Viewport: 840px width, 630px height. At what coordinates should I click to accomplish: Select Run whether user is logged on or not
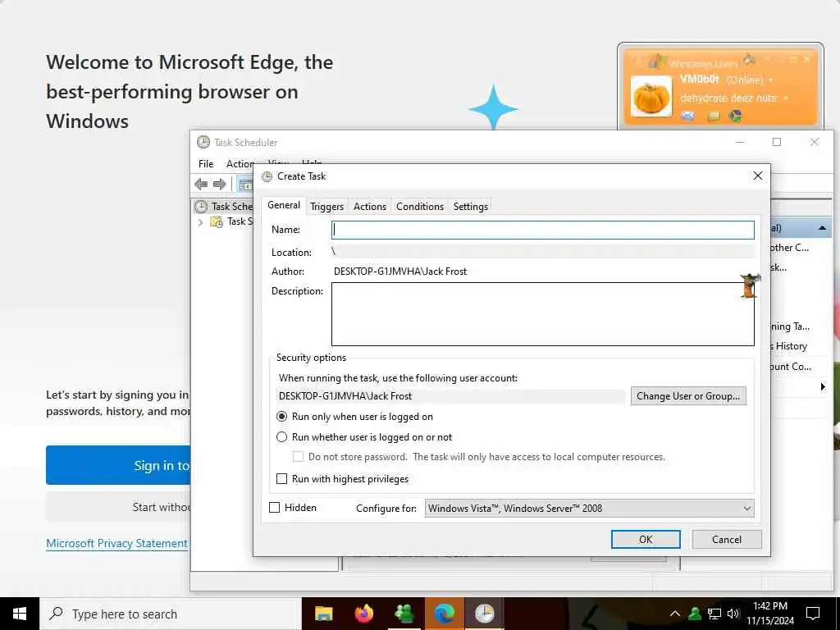pyautogui.click(x=282, y=437)
